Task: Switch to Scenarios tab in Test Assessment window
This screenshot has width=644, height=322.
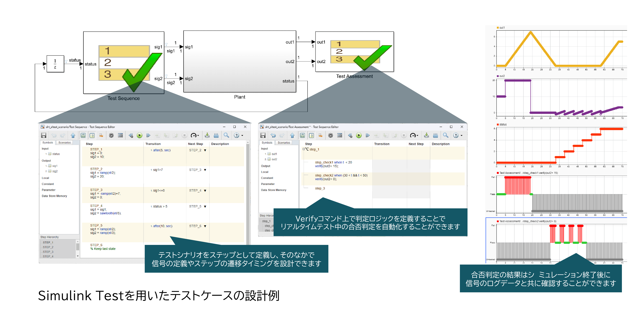Action: [284, 142]
